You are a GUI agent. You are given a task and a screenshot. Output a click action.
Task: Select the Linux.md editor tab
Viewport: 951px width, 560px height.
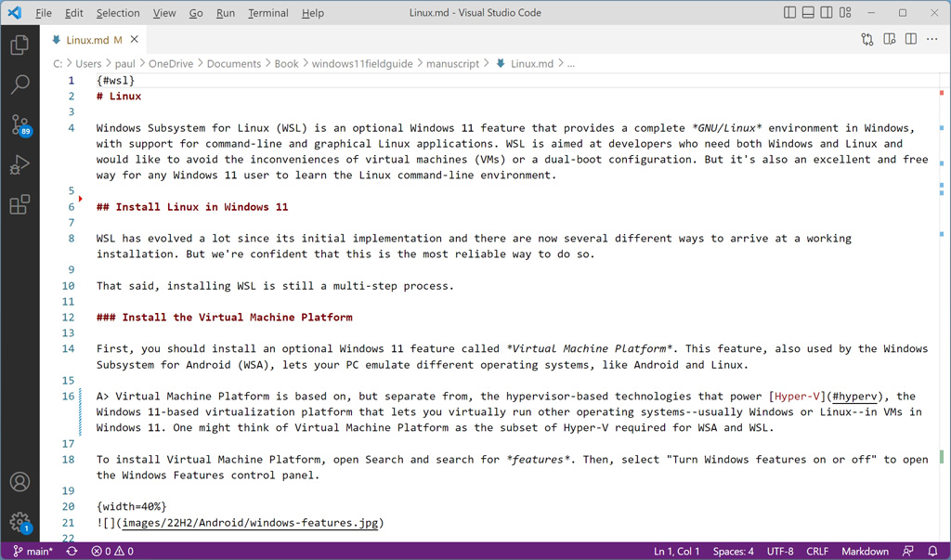pyautogui.click(x=87, y=40)
